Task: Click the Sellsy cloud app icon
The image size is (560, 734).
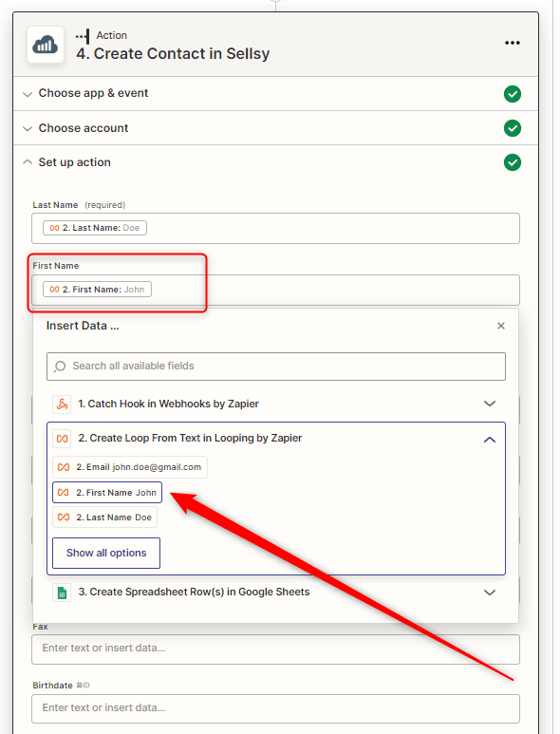Action: tap(46, 45)
